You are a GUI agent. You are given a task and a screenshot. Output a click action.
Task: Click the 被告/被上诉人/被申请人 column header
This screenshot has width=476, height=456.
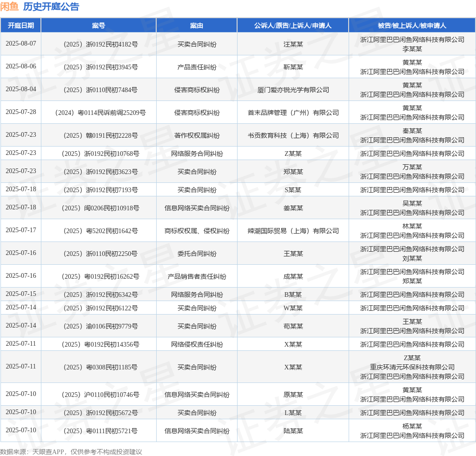(412, 26)
